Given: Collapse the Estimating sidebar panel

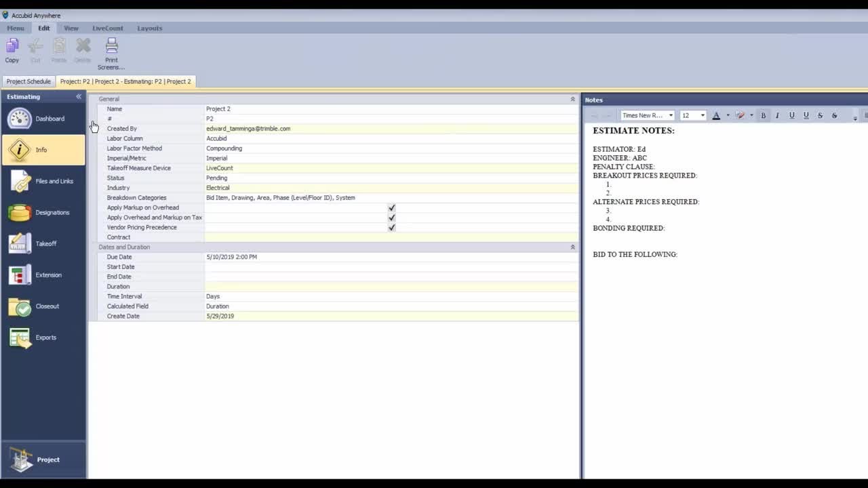Looking at the screenshot, I should (x=79, y=97).
